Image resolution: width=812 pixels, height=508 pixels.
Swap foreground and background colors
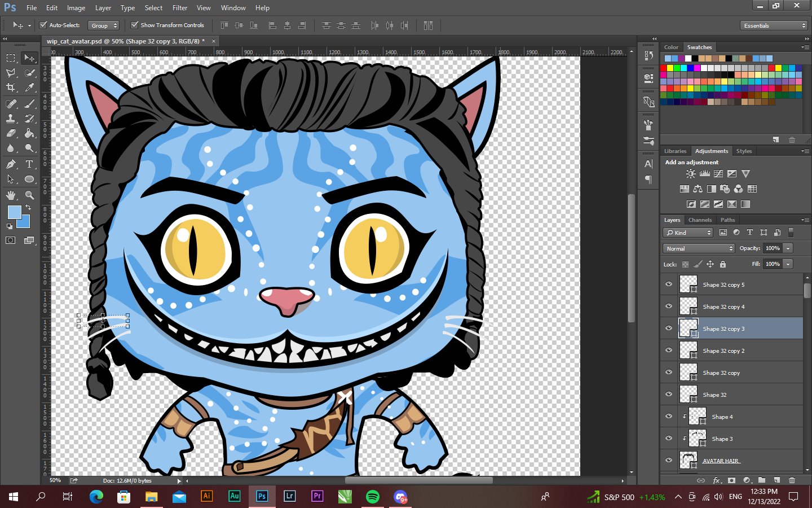[28, 208]
